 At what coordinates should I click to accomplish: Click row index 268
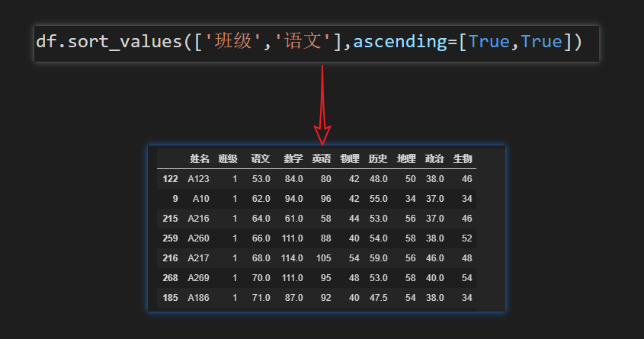(170, 278)
